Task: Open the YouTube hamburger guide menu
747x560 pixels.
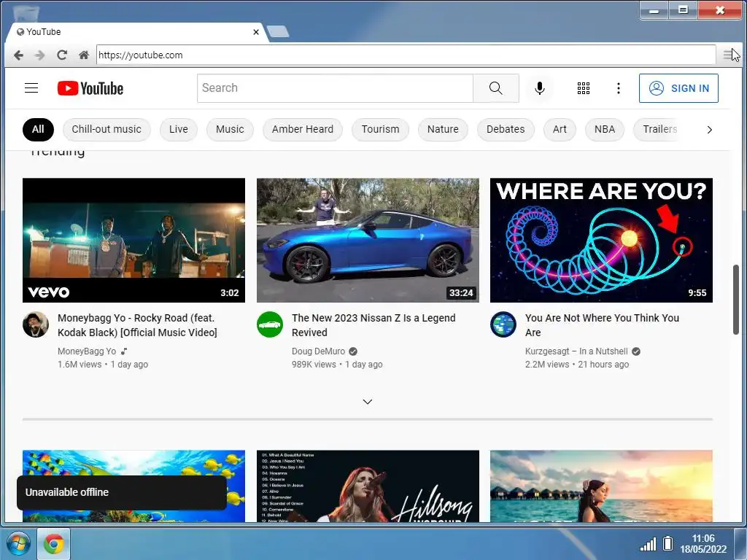Action: 31,88
